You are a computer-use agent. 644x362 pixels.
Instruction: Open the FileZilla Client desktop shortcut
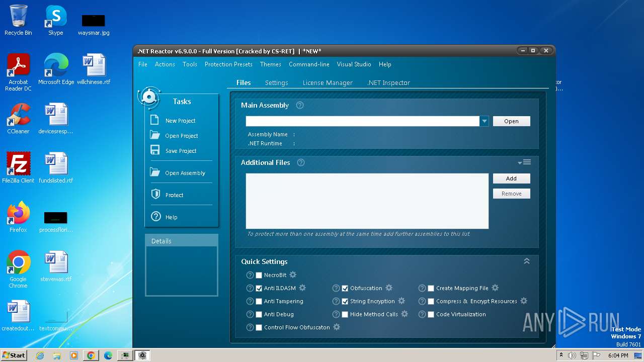point(19,168)
